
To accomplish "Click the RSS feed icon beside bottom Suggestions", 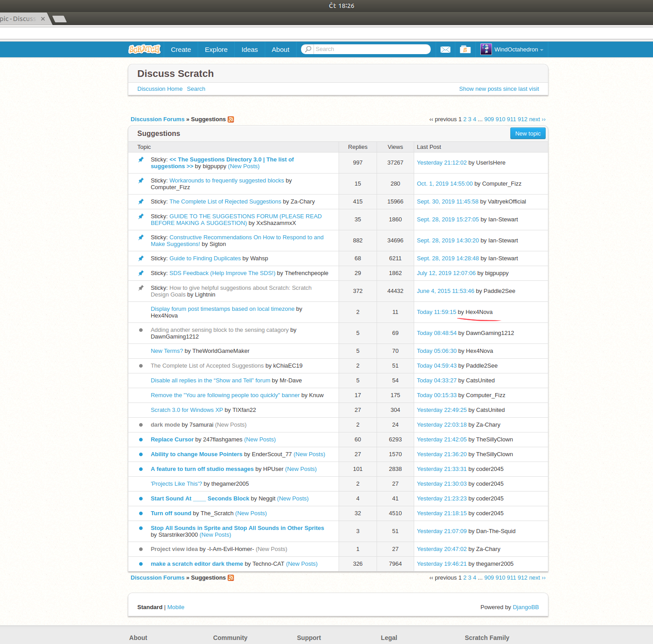I will 231,578.
